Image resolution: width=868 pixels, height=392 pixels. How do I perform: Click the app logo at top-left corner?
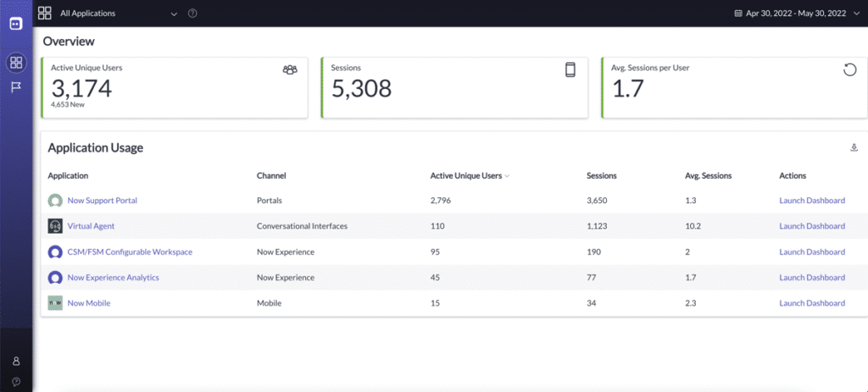(16, 24)
